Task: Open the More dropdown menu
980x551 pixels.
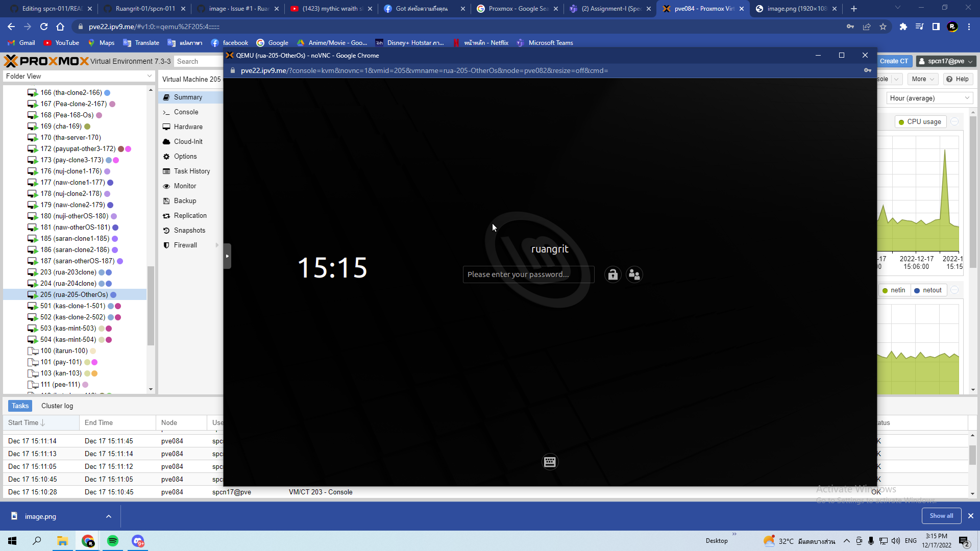Action: (x=923, y=79)
